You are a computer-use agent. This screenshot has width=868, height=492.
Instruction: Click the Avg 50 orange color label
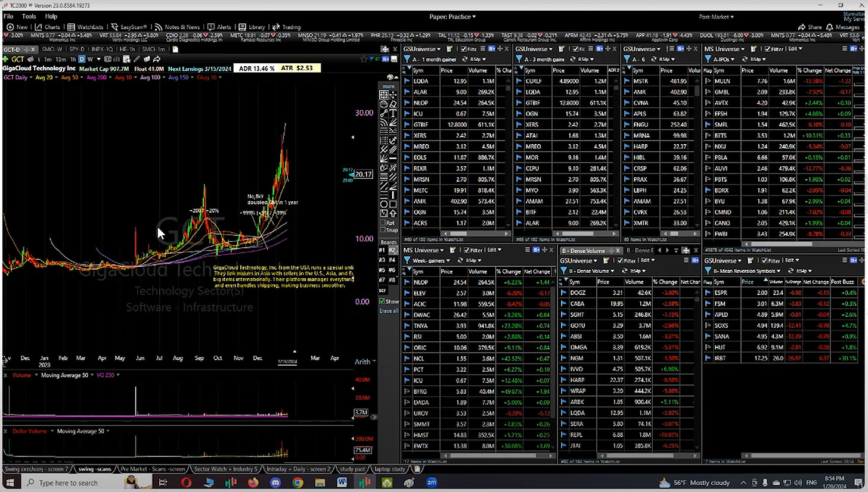coord(69,77)
